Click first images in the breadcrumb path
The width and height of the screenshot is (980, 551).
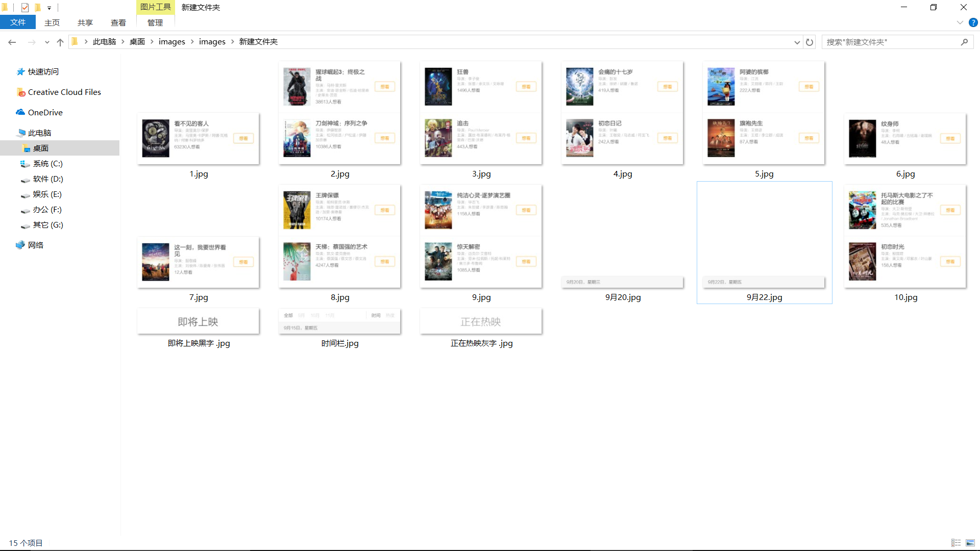pyautogui.click(x=172, y=42)
